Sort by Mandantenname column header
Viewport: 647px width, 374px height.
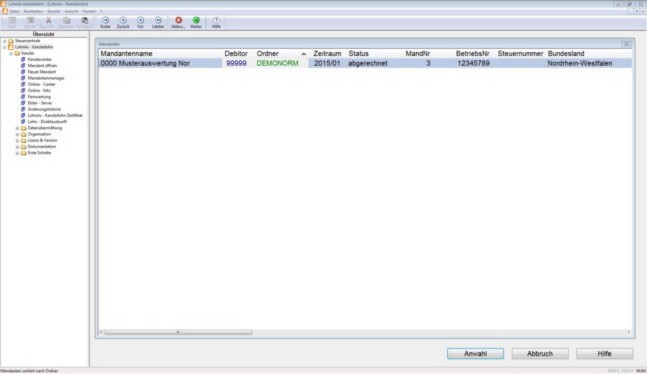(126, 54)
